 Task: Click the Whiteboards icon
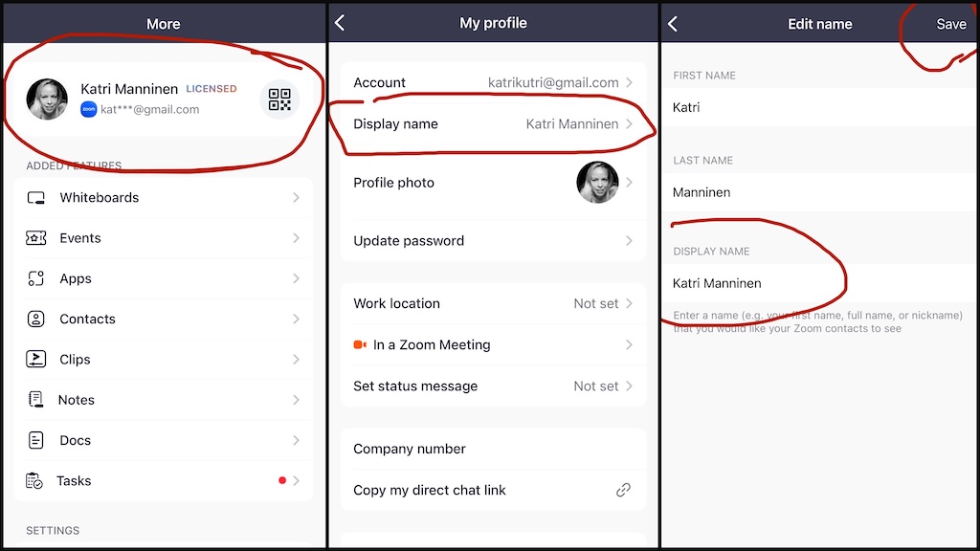click(35, 198)
